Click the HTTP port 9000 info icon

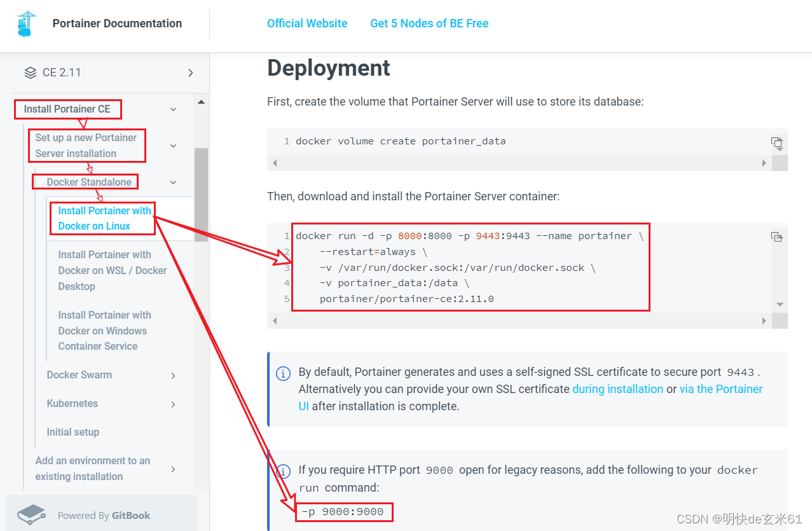(284, 471)
